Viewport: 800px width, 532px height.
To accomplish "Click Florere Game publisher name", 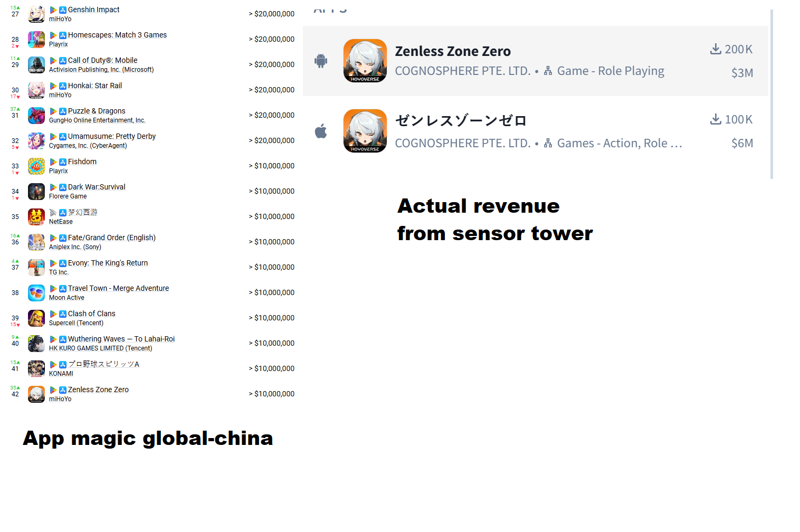I will 68,196.
